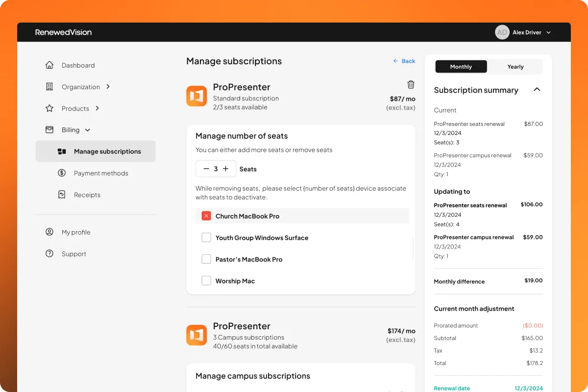
Task: Select the Worship Mac device checkbox
Action: coord(206,280)
